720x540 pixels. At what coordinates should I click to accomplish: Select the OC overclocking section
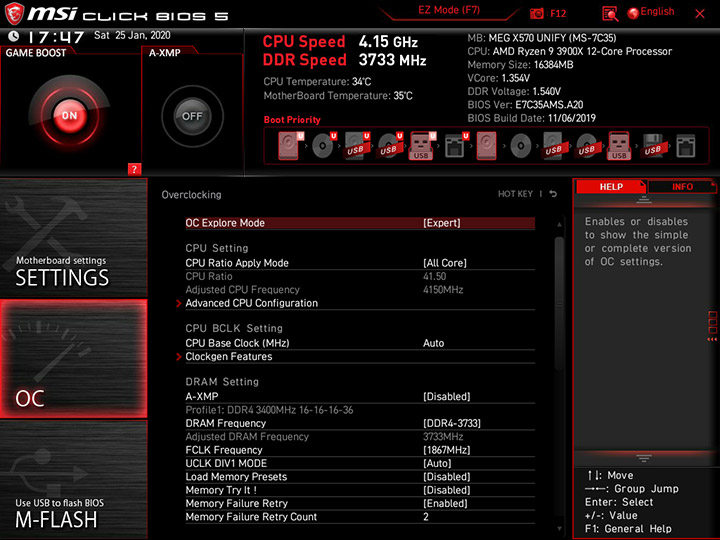click(x=73, y=359)
